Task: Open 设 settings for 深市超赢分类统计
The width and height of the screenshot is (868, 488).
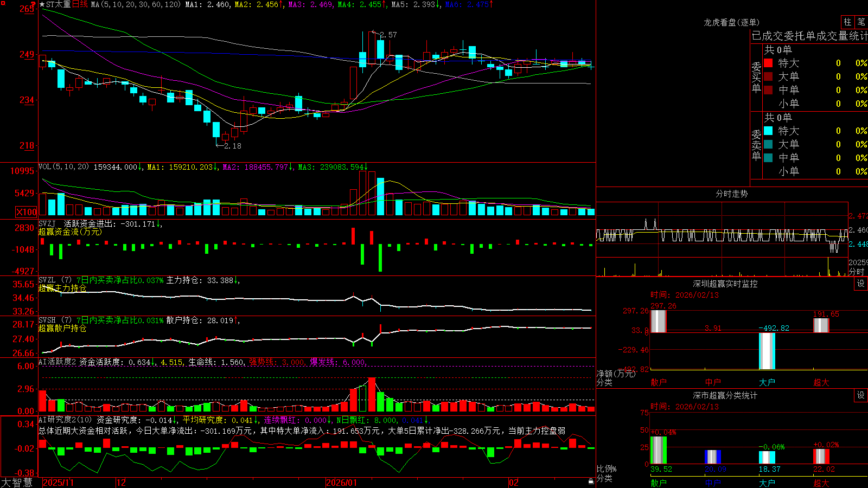Action: [x=861, y=395]
